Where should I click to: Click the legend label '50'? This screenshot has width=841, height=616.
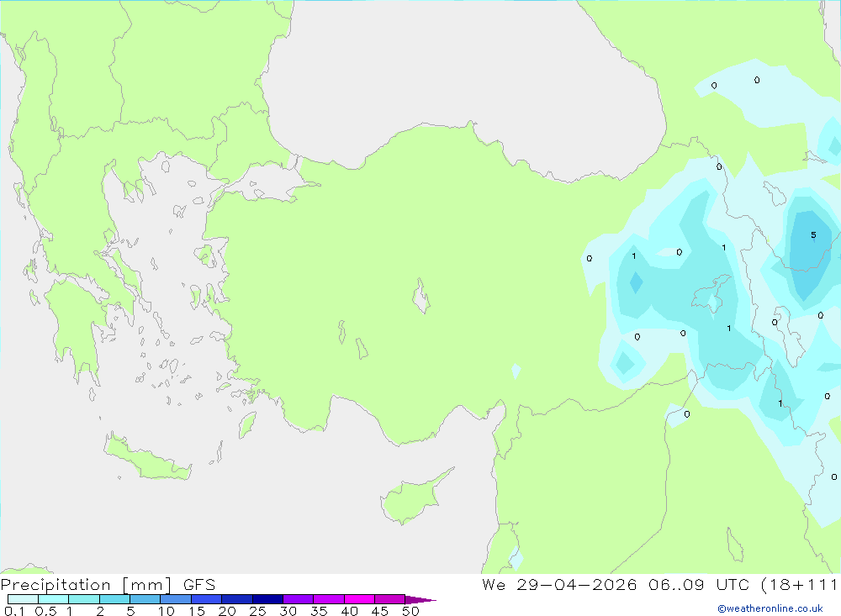(410, 611)
